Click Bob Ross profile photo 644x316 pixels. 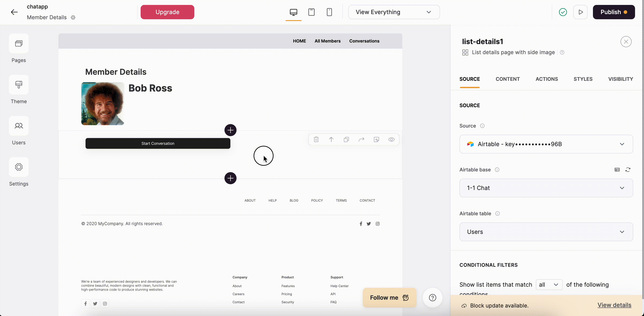click(x=103, y=104)
